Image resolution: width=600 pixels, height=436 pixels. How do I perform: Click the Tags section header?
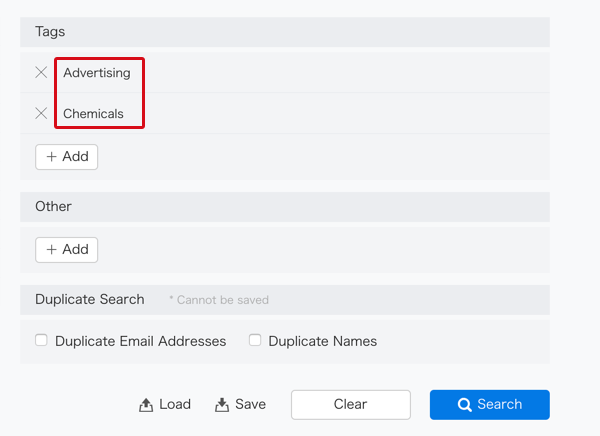[285, 32]
